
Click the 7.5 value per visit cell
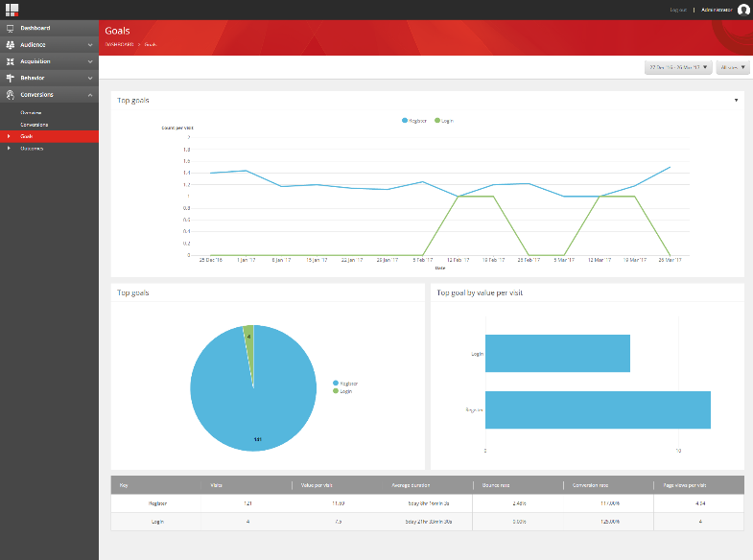(338, 522)
